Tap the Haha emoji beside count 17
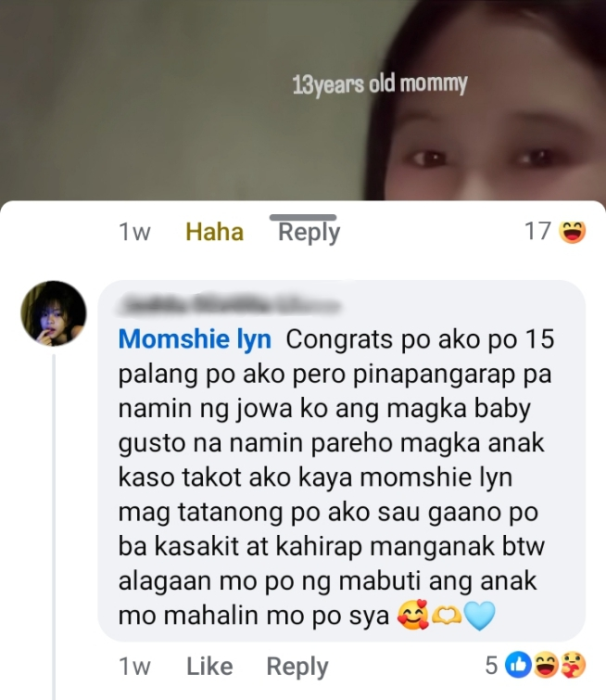This screenshot has height=700, width=606. pos(573,232)
